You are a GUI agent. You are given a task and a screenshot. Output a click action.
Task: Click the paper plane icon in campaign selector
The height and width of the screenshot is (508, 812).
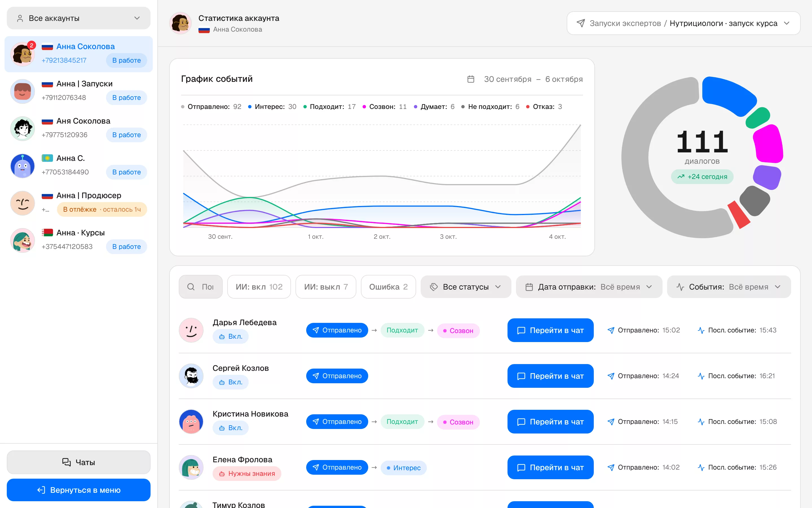pyautogui.click(x=581, y=23)
